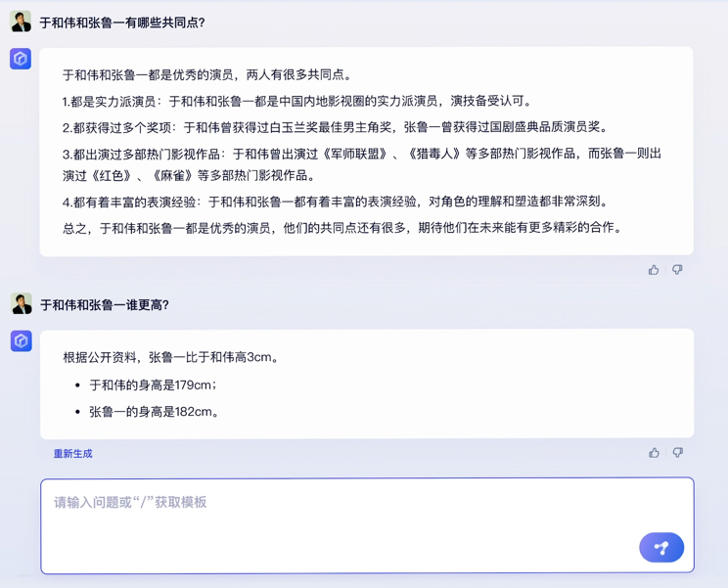This screenshot has width=728, height=588.
Task: Thumbs down the height comparison answer
Action: pyautogui.click(x=678, y=452)
